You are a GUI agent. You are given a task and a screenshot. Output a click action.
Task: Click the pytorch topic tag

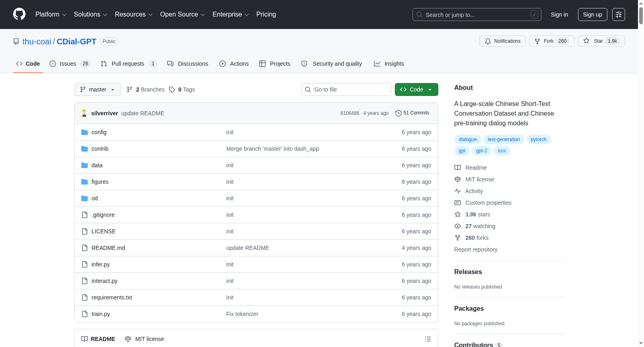point(539,139)
